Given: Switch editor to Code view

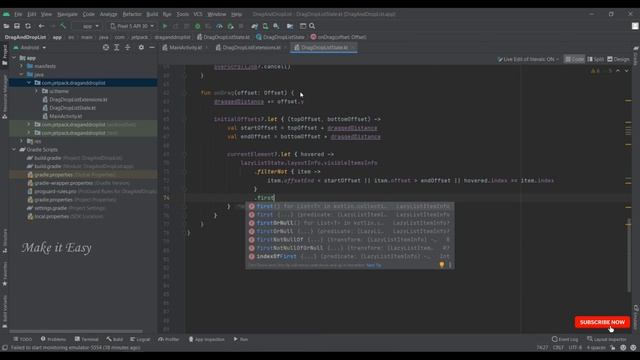Looking at the screenshot, I should point(574,59).
